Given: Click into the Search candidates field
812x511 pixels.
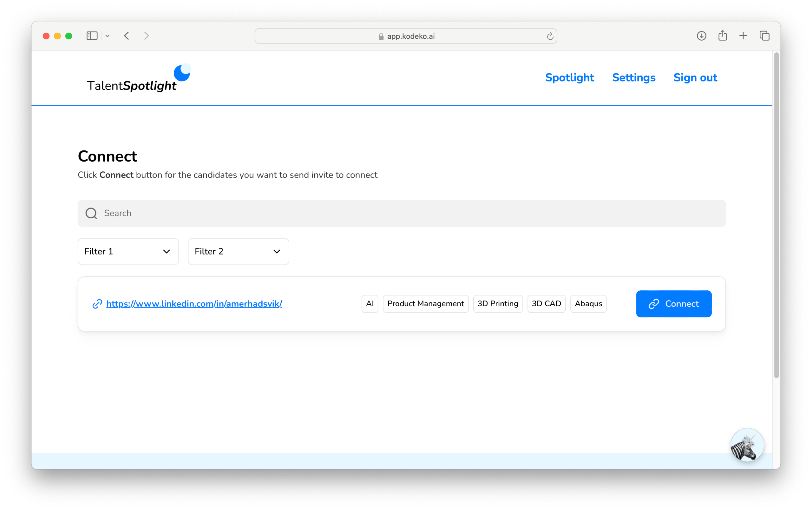Looking at the screenshot, I should click(x=401, y=213).
